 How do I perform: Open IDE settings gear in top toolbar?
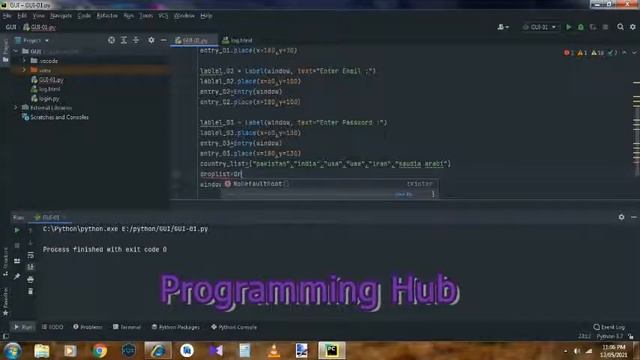pos(633,27)
